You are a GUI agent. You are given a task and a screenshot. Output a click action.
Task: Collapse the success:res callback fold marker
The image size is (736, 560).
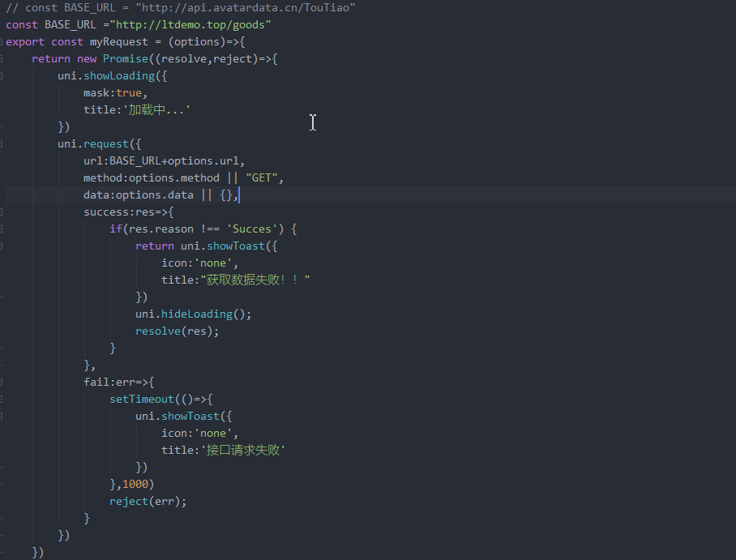(2, 212)
